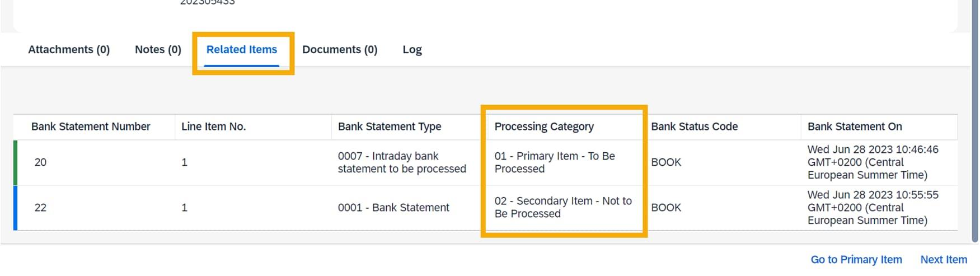Click the Bank Statement Type column header
Viewport: 980px width, 276px height.
click(390, 127)
